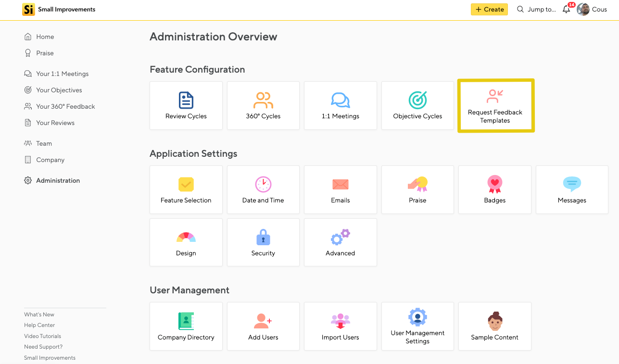Open the Import Users group icon
The image size is (619, 364).
[341, 321]
